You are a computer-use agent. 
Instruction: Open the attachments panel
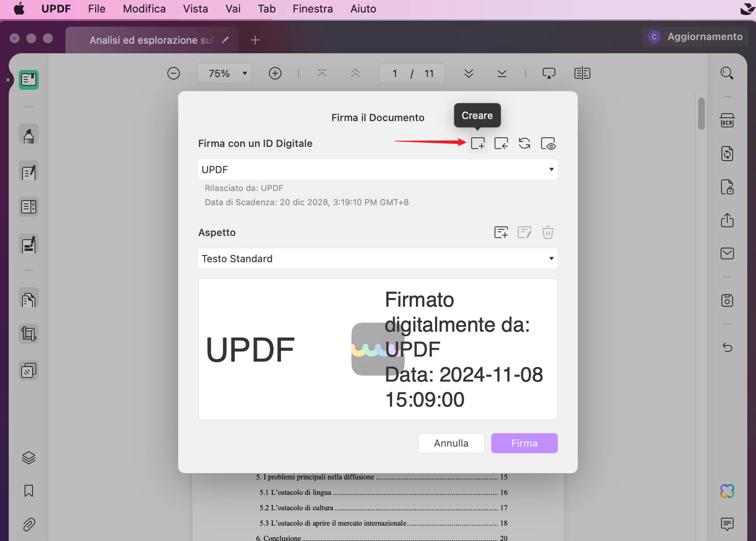29,524
